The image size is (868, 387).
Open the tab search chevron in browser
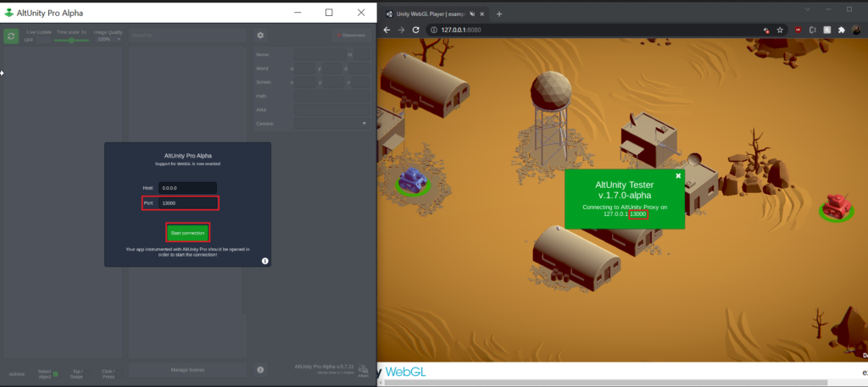[x=808, y=9]
